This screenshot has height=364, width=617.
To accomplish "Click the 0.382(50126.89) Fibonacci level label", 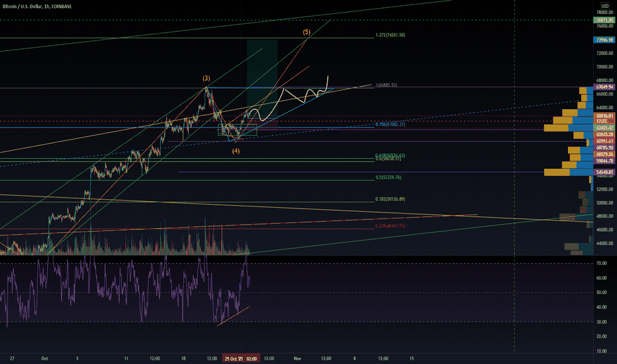I will (390, 199).
